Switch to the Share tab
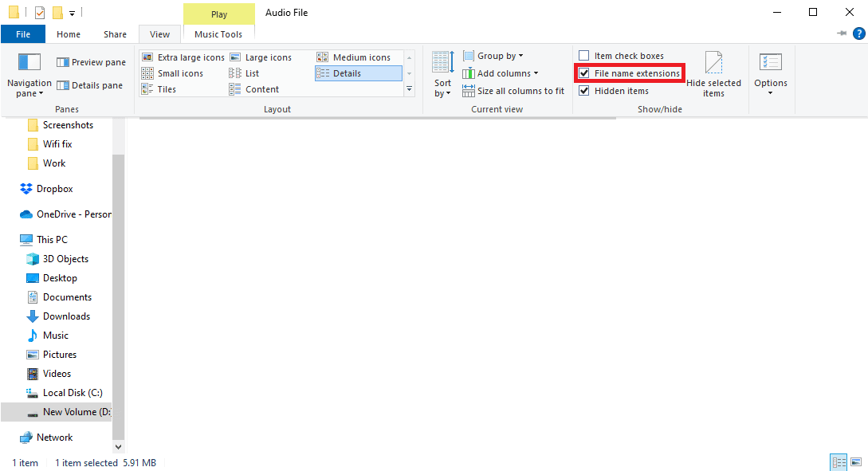The image size is (868, 471). [115, 34]
